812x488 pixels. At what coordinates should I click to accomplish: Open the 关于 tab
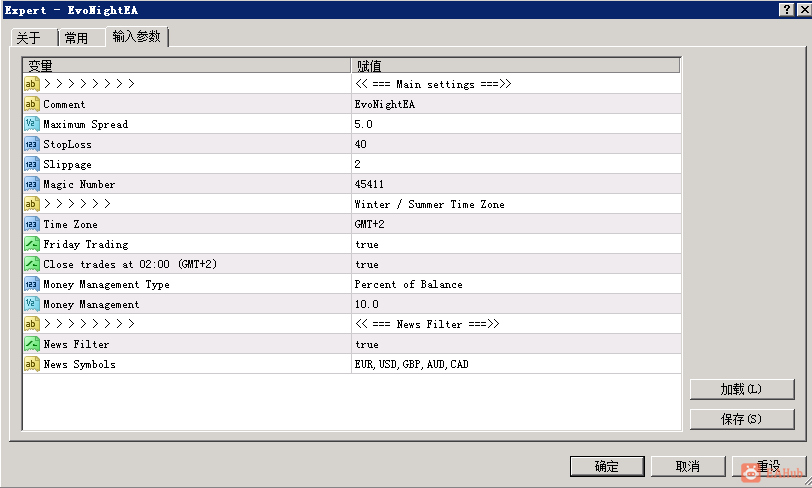(34, 38)
